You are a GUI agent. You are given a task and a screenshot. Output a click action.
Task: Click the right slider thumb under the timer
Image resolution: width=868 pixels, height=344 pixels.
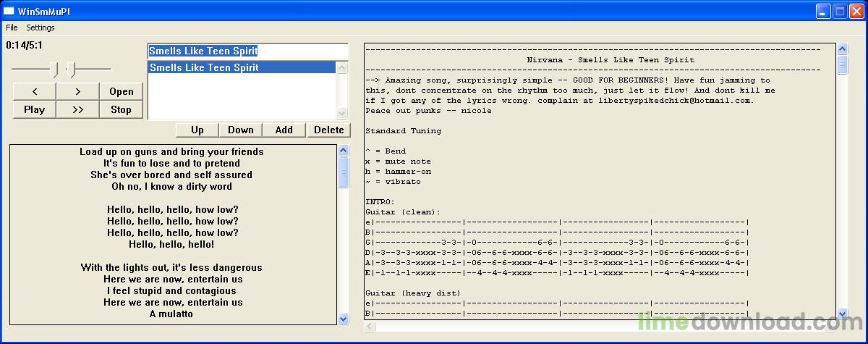70,70
